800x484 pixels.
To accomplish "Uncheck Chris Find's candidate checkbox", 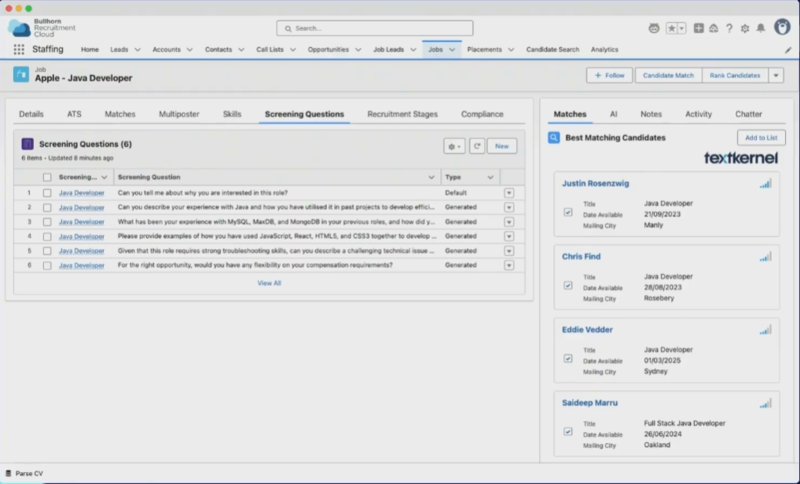I will (x=568, y=285).
